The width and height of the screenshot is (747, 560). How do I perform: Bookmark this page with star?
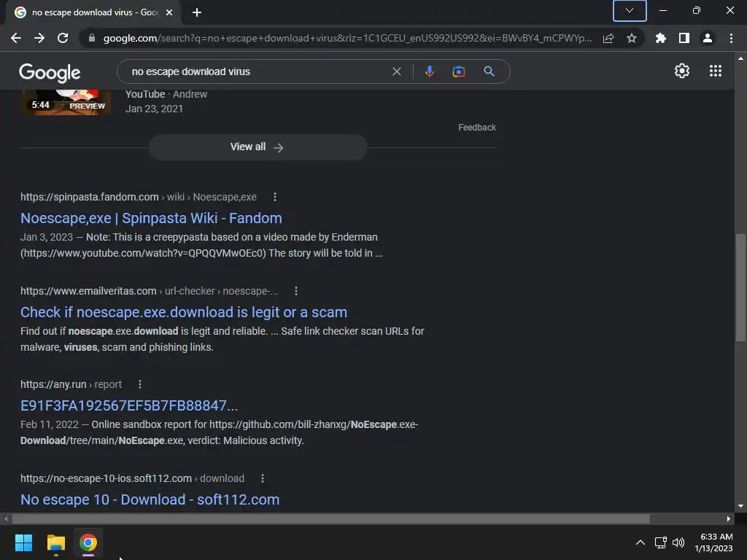click(632, 38)
